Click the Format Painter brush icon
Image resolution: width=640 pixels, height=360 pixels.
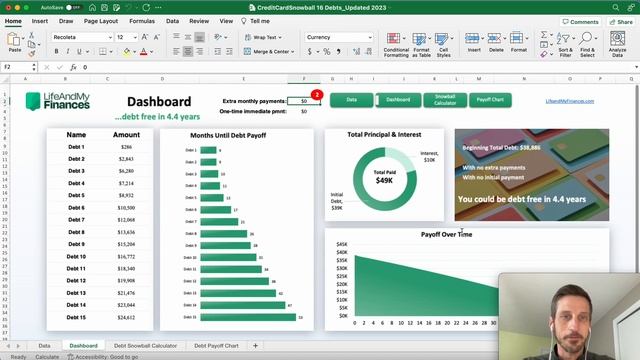(x=31, y=53)
